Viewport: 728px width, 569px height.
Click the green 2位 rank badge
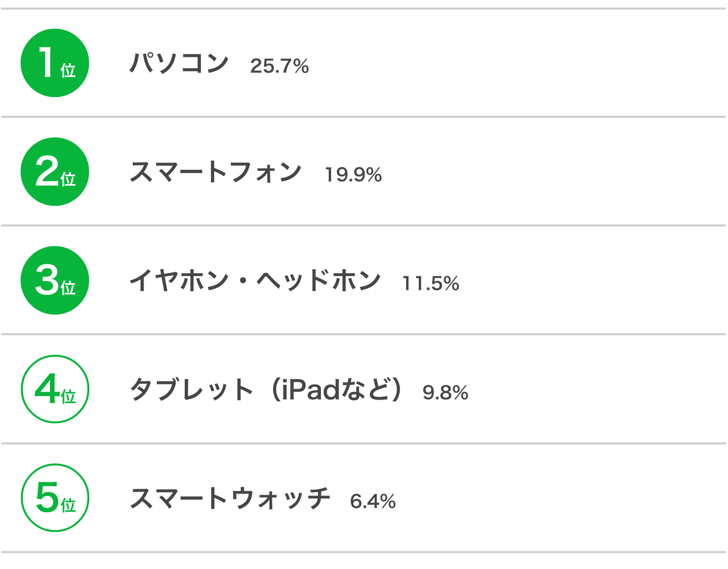coord(55,172)
